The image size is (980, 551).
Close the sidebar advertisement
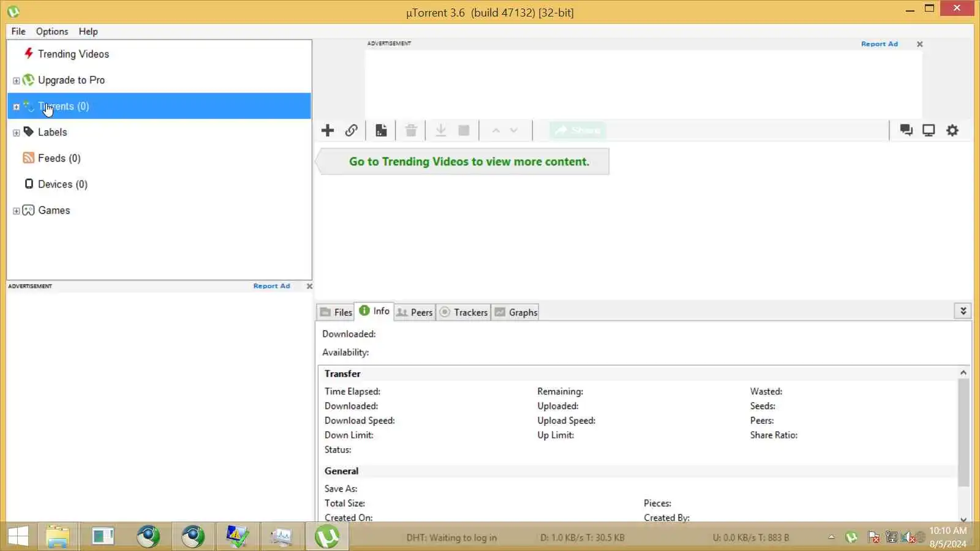[x=309, y=286]
